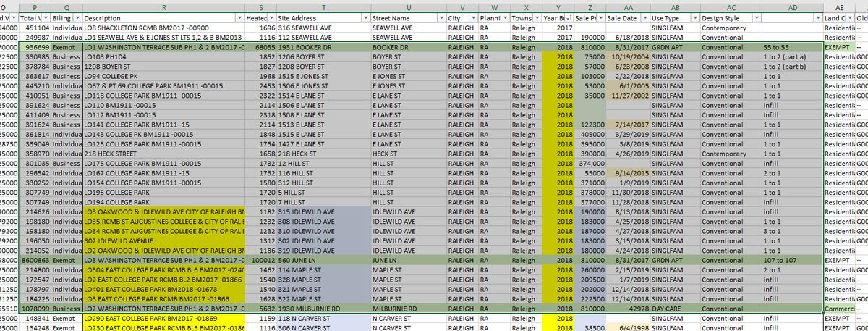Select the '107 to 107' cell

(x=792, y=259)
